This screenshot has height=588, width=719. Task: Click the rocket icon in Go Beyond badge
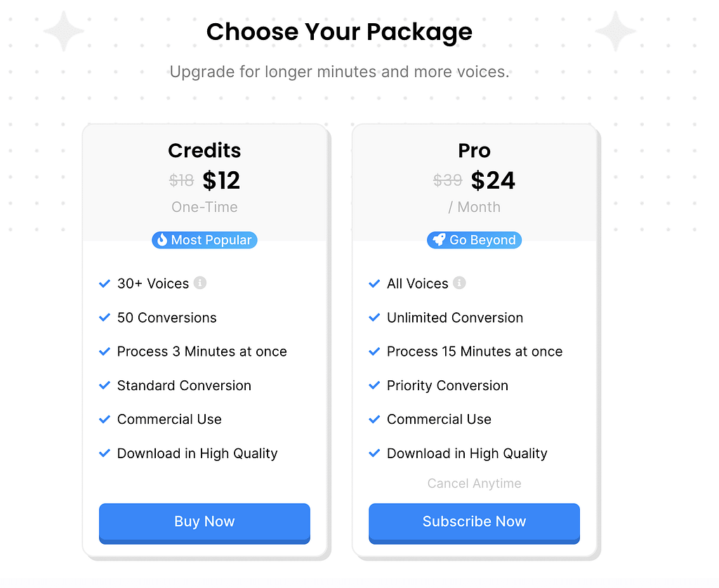[439, 240]
